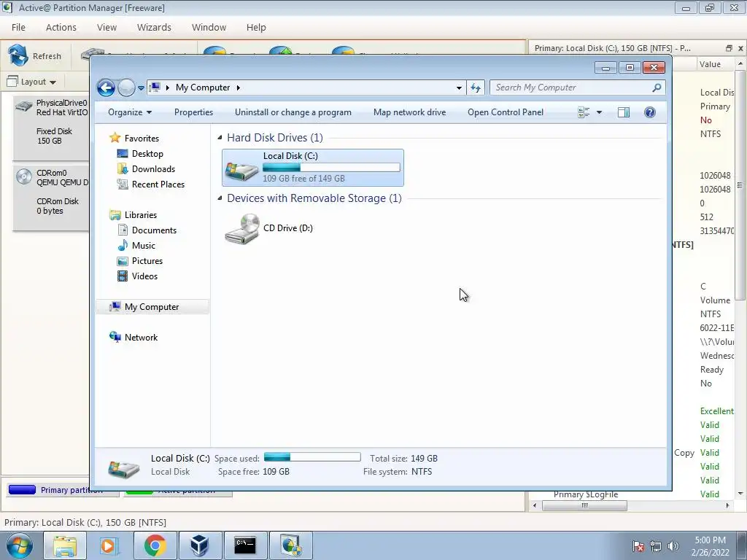Open recent locations dropdown arrow
The image size is (747, 560).
point(141,88)
